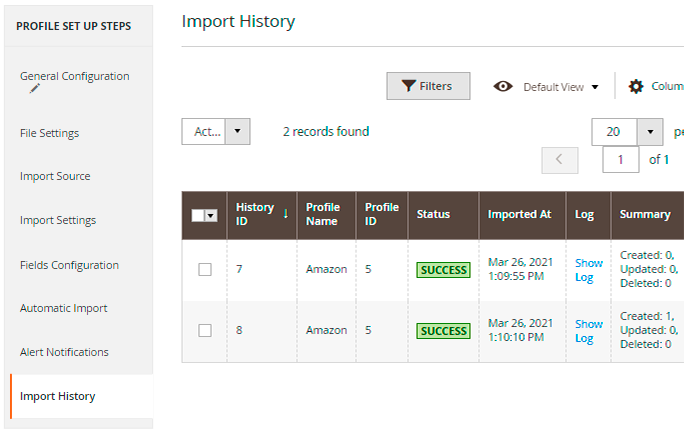685x434 pixels.
Task: Click the pencil edit icon under General Configuration
Action: click(36, 89)
